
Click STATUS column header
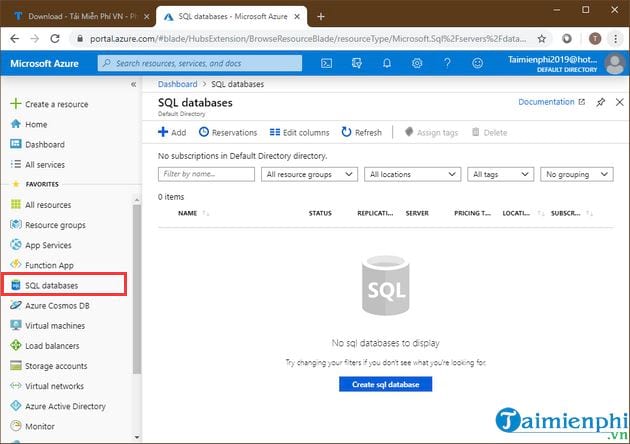click(x=320, y=213)
